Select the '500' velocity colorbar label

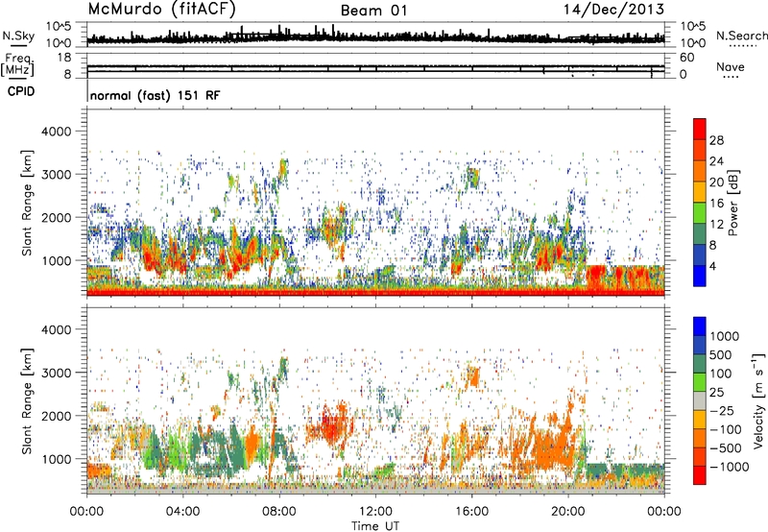point(721,355)
